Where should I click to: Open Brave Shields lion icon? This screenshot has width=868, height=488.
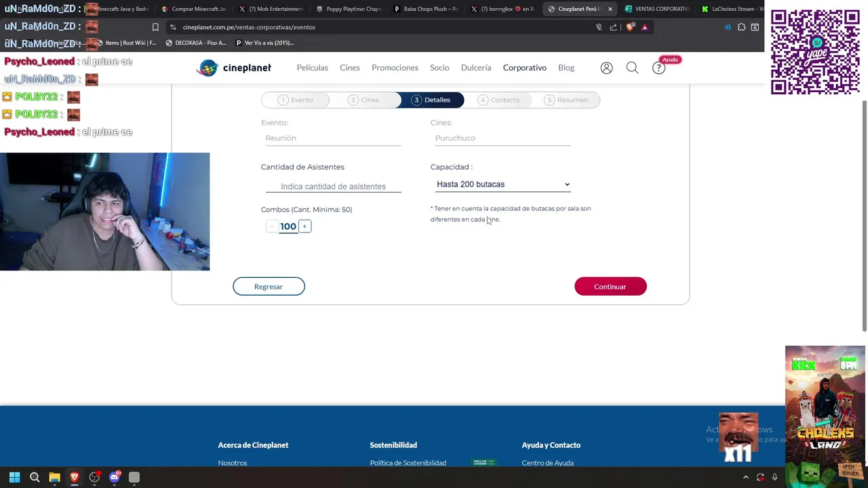pyautogui.click(x=630, y=27)
